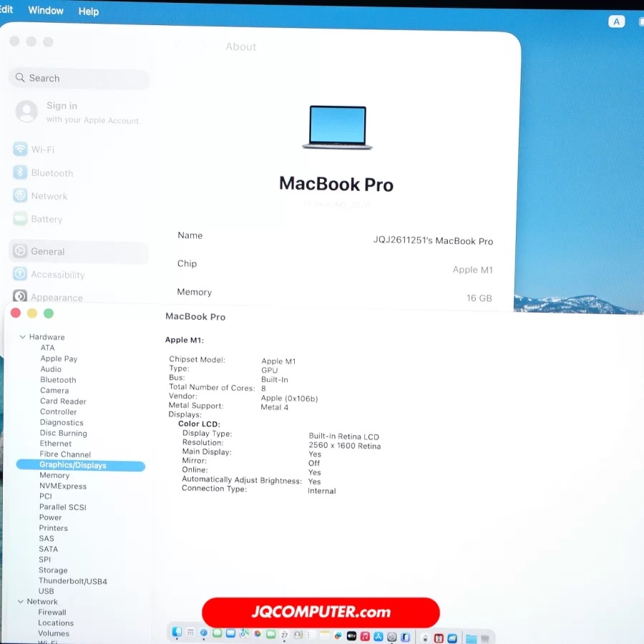644x644 pixels.
Task: Select the Network globe icon in sidebar
Action: (x=20, y=196)
